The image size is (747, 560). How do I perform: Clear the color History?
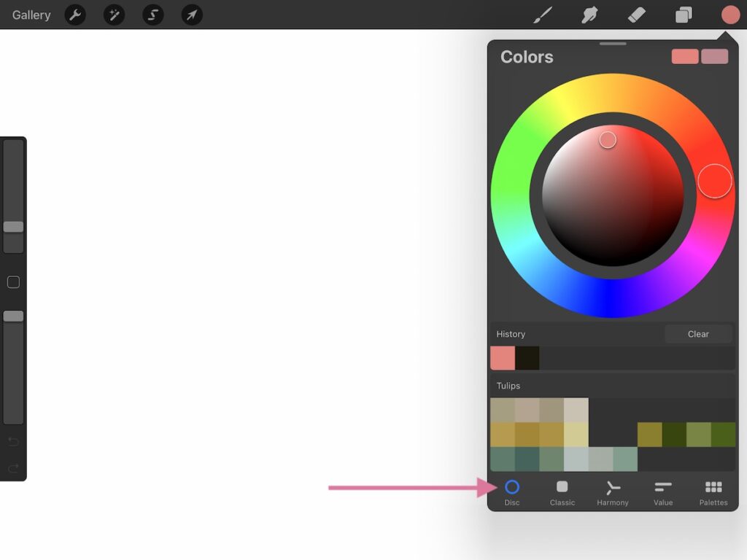pyautogui.click(x=698, y=334)
